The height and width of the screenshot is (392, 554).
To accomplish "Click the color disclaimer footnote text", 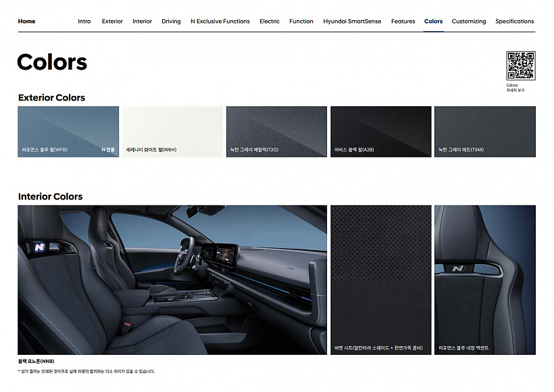I will coord(86,371).
